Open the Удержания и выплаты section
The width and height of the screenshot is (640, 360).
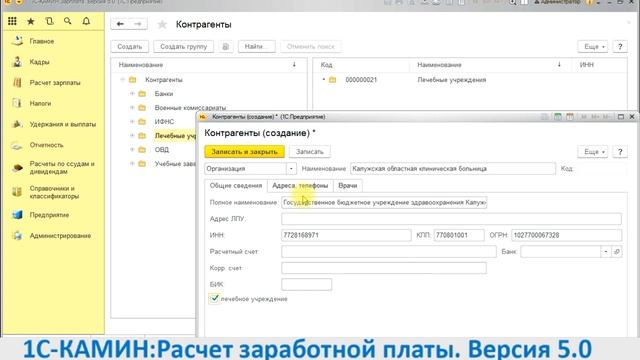pyautogui.click(x=62, y=124)
